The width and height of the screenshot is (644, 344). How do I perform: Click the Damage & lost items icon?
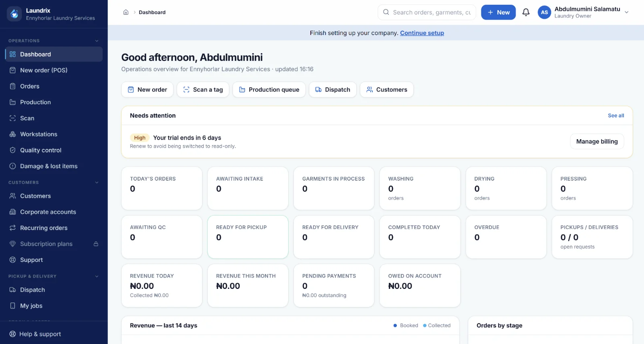[x=12, y=166]
